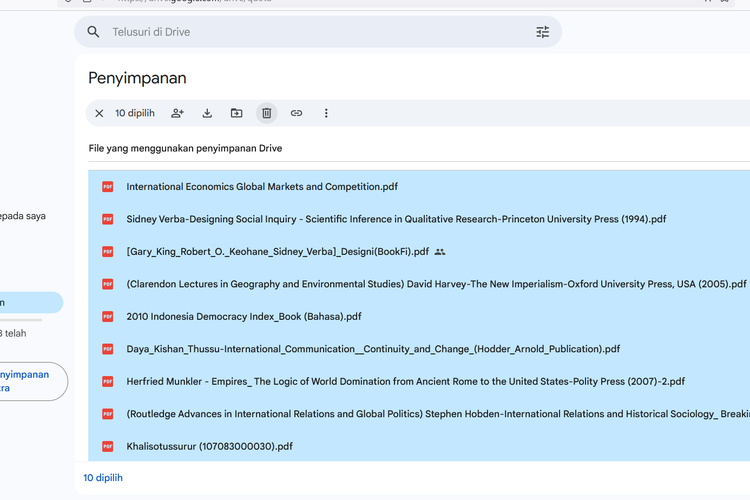
Task: Select [Gary_King_Robert_O._Keohane_Sidney_Verba] file name
Action: (277, 252)
